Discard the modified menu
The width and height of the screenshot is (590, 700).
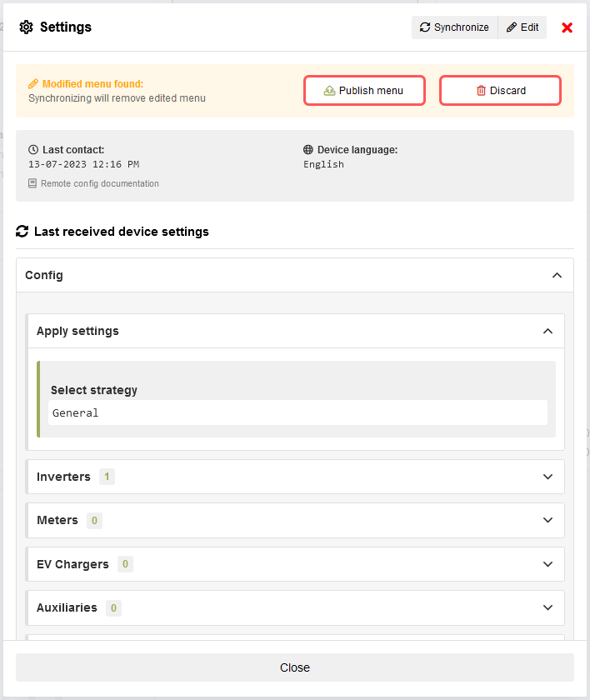pyautogui.click(x=500, y=91)
